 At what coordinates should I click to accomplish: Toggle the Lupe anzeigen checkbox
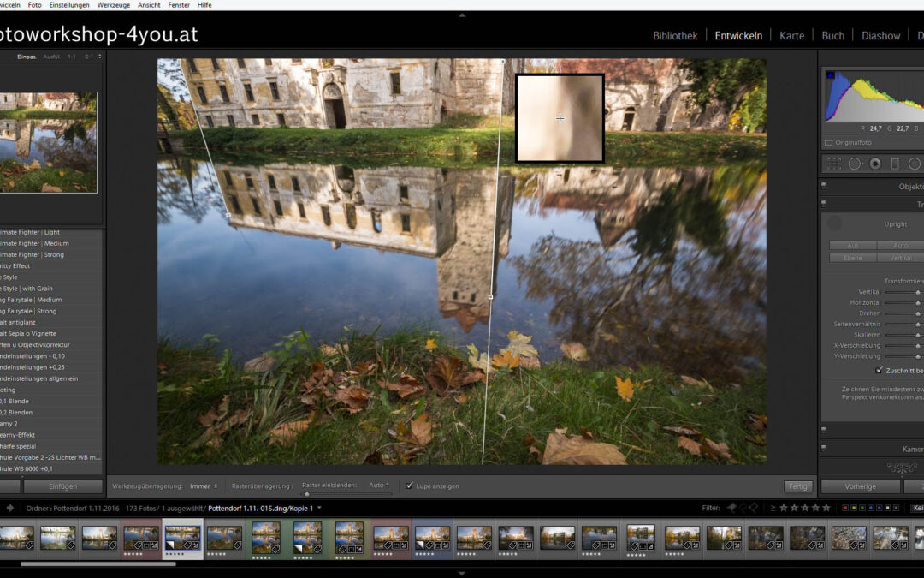pos(410,486)
